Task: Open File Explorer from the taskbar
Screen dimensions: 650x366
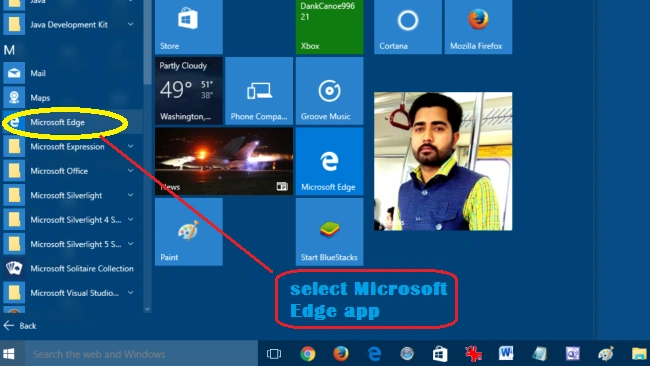Action: pyautogui.click(x=640, y=354)
